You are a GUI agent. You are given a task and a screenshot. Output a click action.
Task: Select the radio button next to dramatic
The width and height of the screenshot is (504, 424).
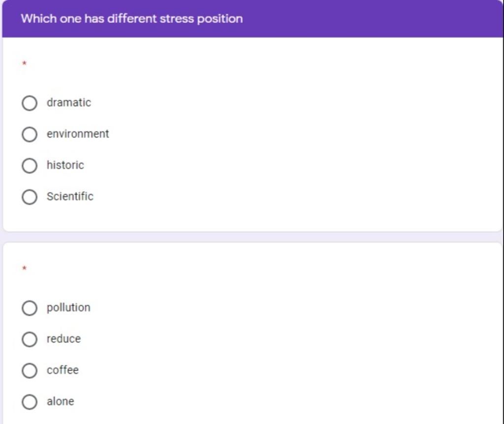(30, 103)
